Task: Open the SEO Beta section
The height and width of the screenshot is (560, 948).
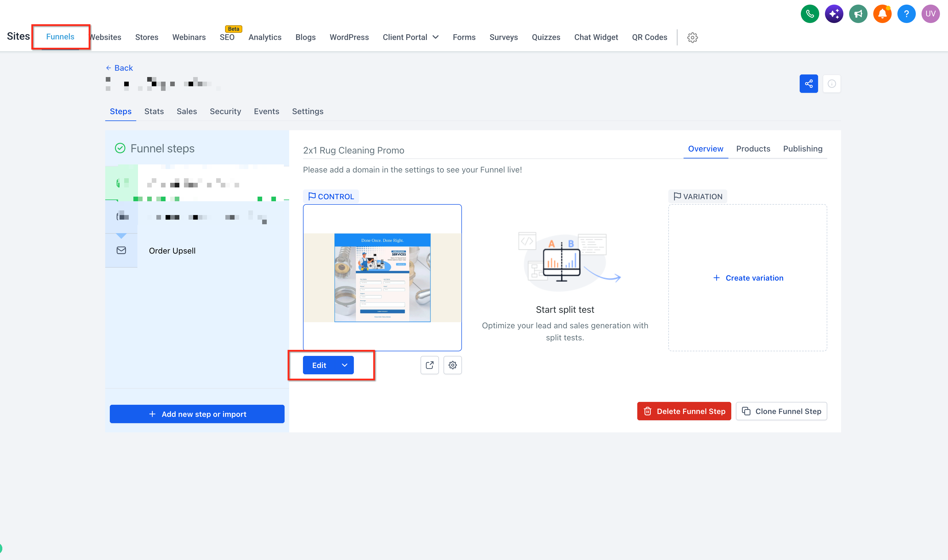Action: click(227, 37)
